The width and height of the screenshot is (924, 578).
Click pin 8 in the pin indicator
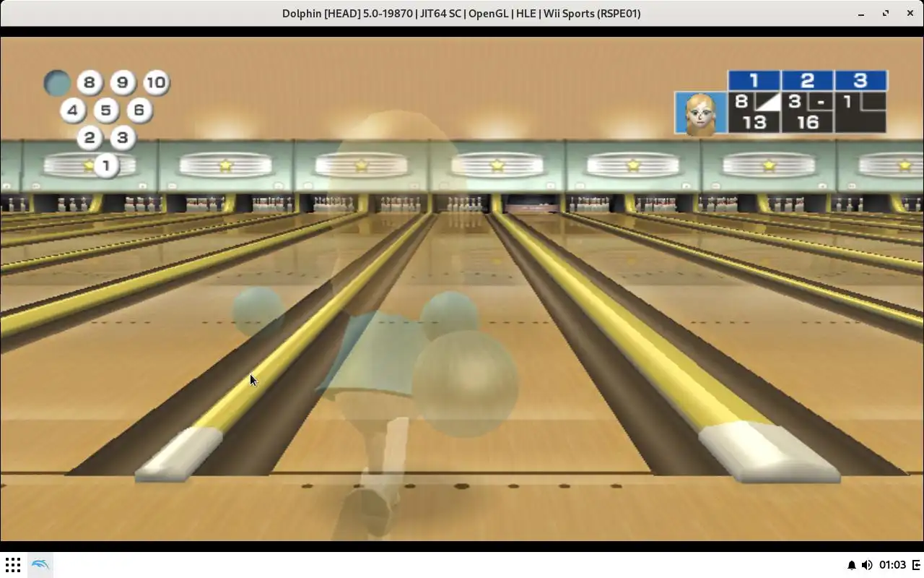click(x=89, y=82)
